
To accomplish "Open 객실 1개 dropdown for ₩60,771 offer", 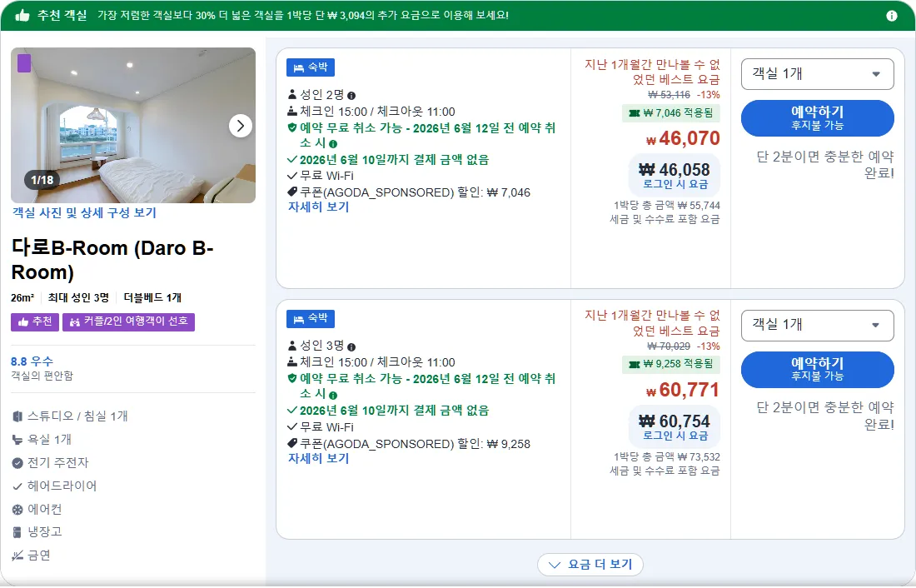I will (x=817, y=326).
